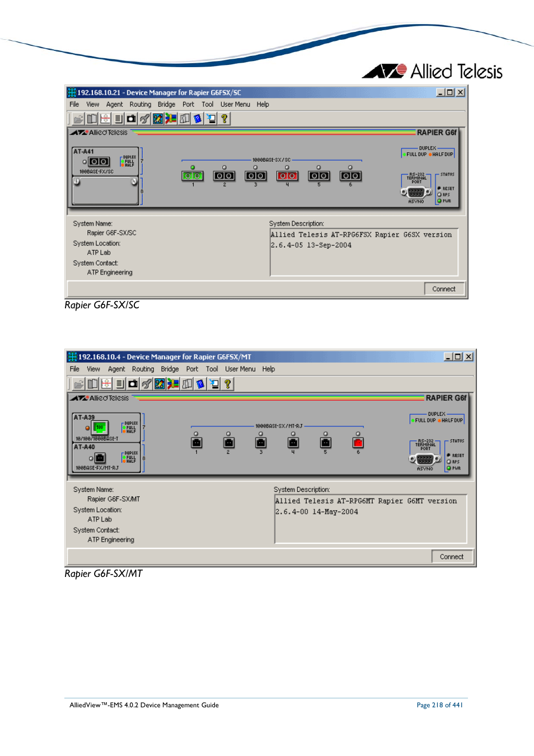Select port 1 on Rapier G6FSX/MT panel
534x756 pixels.
click(196, 443)
